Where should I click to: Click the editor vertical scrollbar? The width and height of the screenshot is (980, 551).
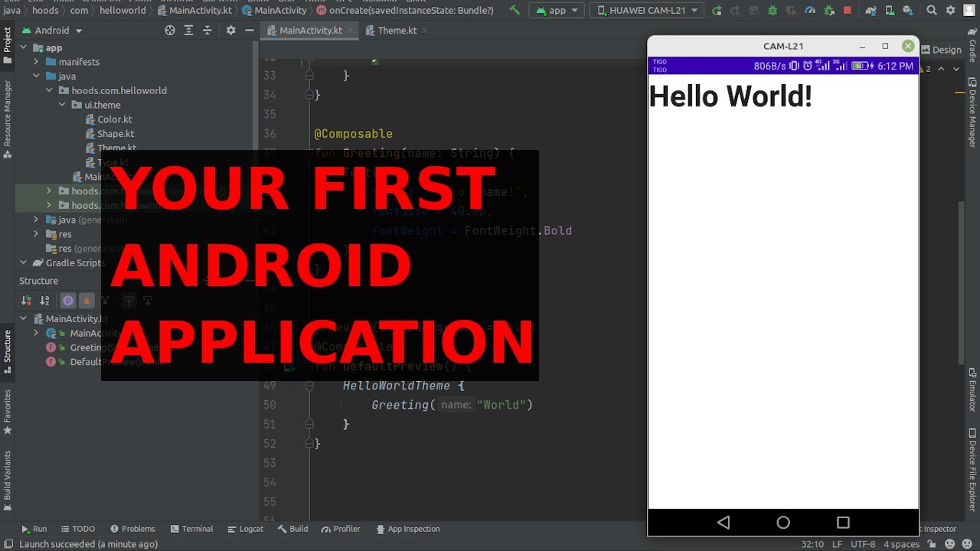961,283
